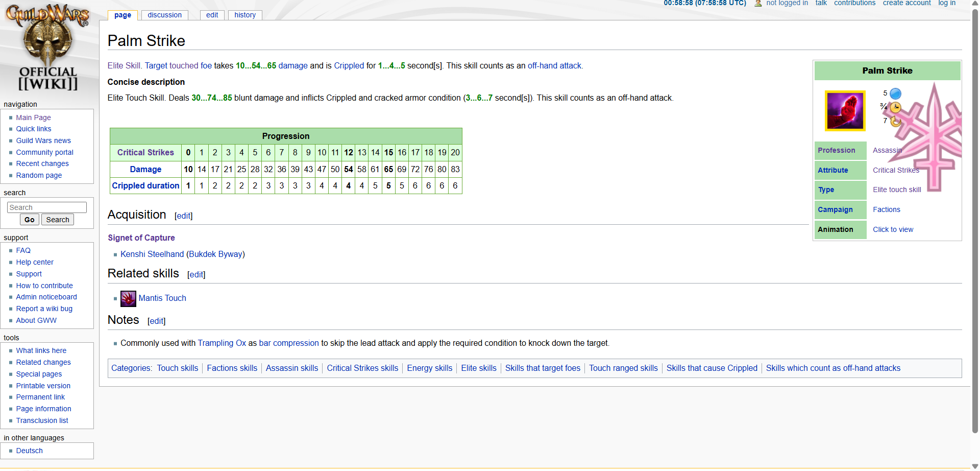Screen dimensions: 980x471
Task: Switch to Deutsch language version
Action: click(x=29, y=451)
